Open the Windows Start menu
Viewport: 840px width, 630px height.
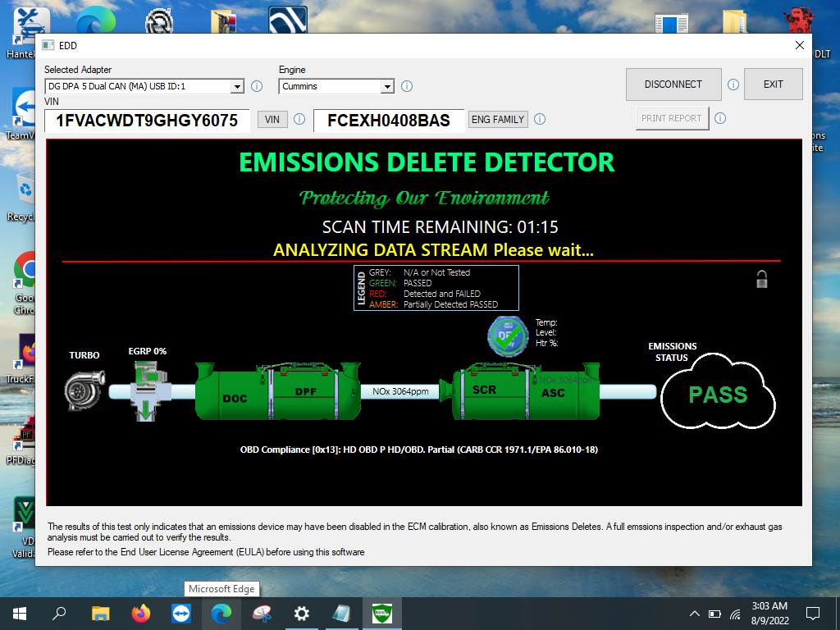[20, 614]
